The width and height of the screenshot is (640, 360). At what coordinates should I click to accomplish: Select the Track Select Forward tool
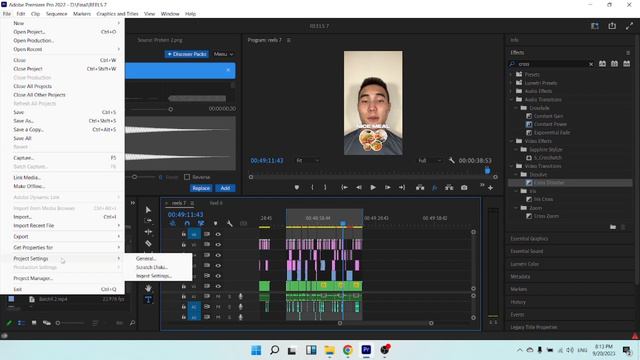click(x=148, y=220)
